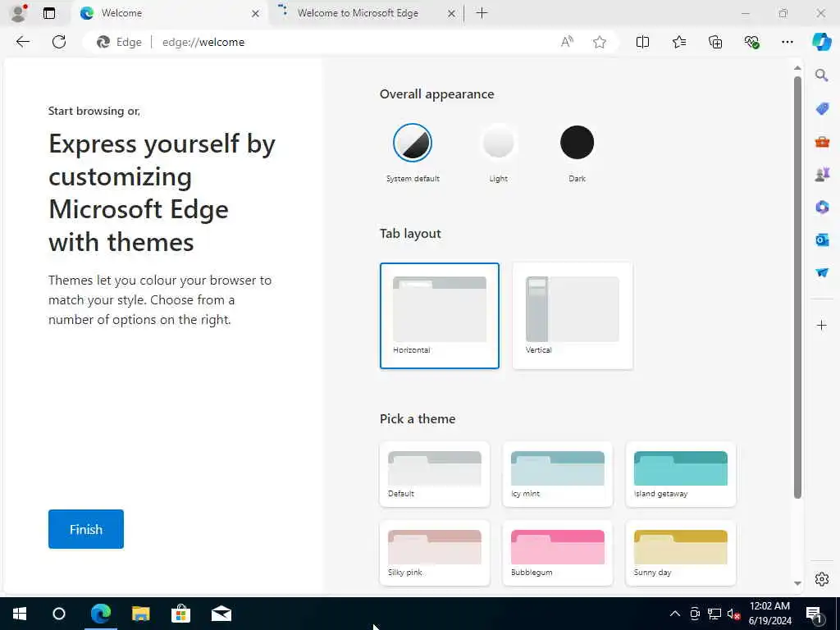Open sidebar Drop paper-plane icon
This screenshot has width=840, height=630.
coord(822,272)
